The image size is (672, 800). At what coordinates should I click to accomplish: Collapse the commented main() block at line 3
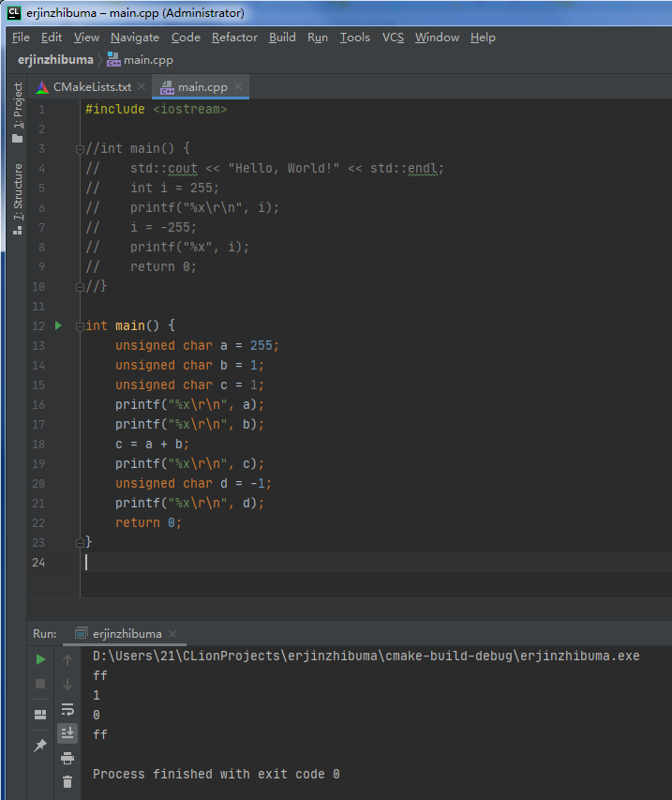(80, 149)
